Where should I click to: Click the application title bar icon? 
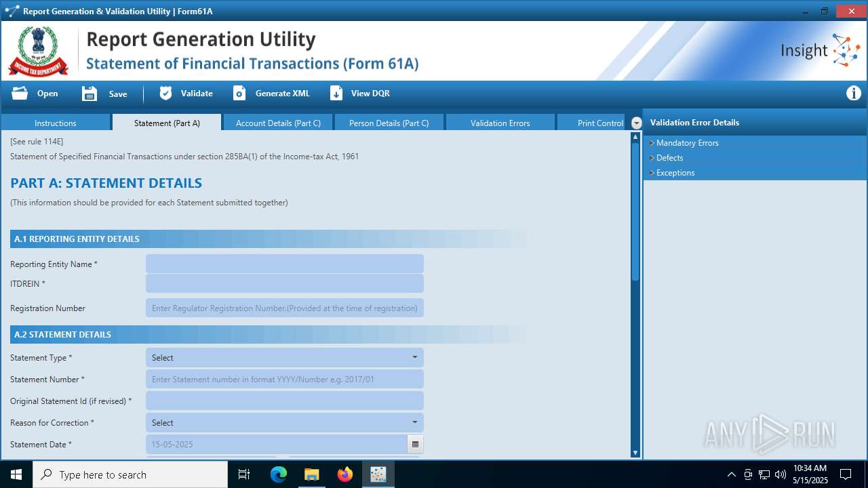12,11
